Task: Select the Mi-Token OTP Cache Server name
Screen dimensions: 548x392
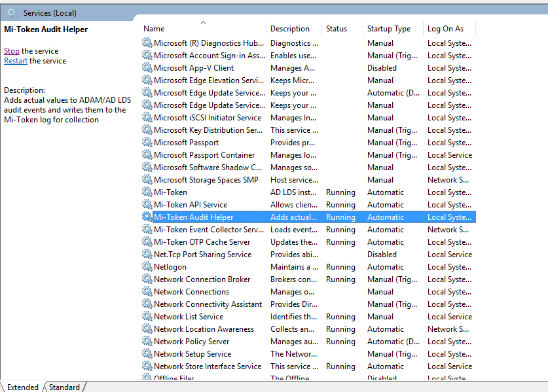Action: (x=202, y=242)
